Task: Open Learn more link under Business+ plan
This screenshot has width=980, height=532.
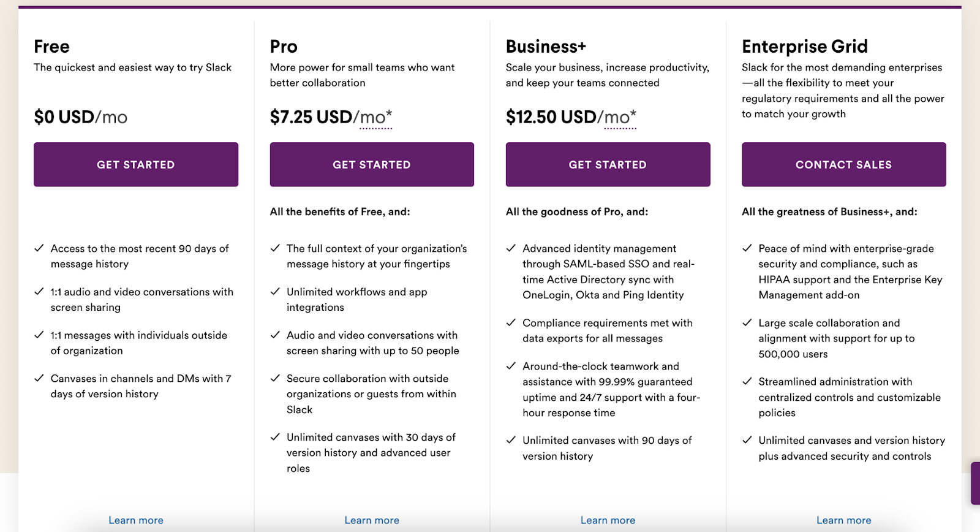Action: coord(608,520)
